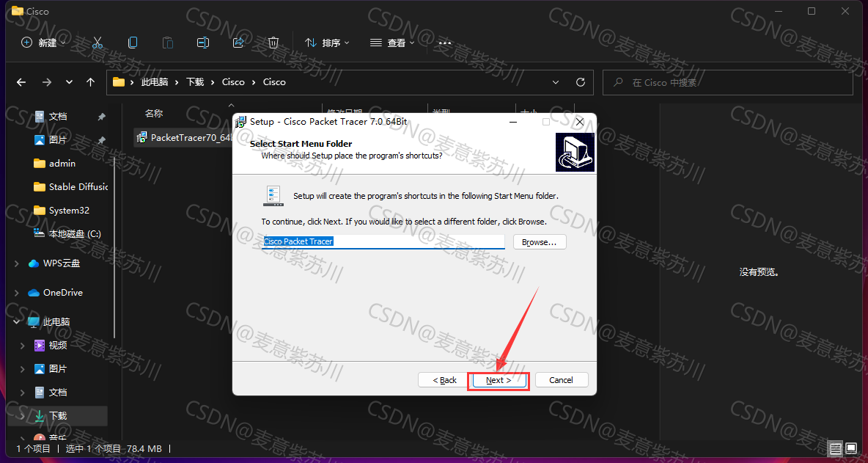
Task: Collapse the 此电脑 tree node
Action: coord(17,322)
